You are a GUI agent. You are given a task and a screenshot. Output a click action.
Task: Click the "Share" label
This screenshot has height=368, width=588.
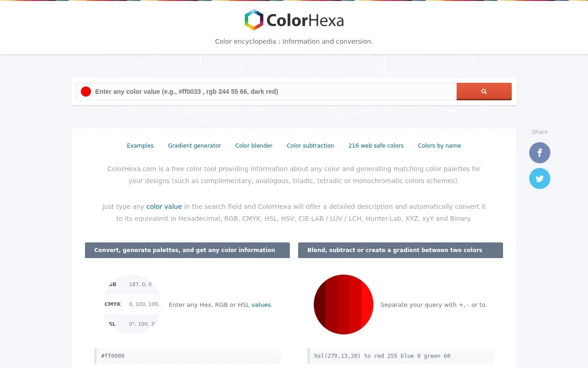pos(540,132)
